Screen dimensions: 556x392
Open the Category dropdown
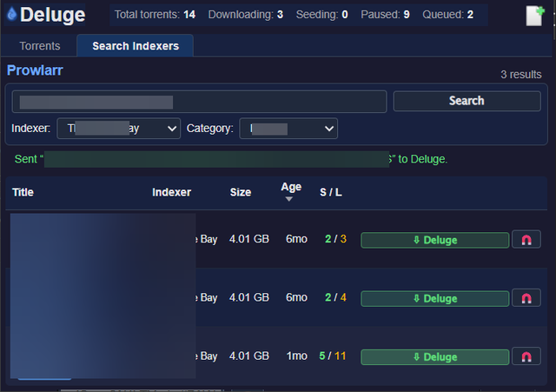pyautogui.click(x=288, y=129)
